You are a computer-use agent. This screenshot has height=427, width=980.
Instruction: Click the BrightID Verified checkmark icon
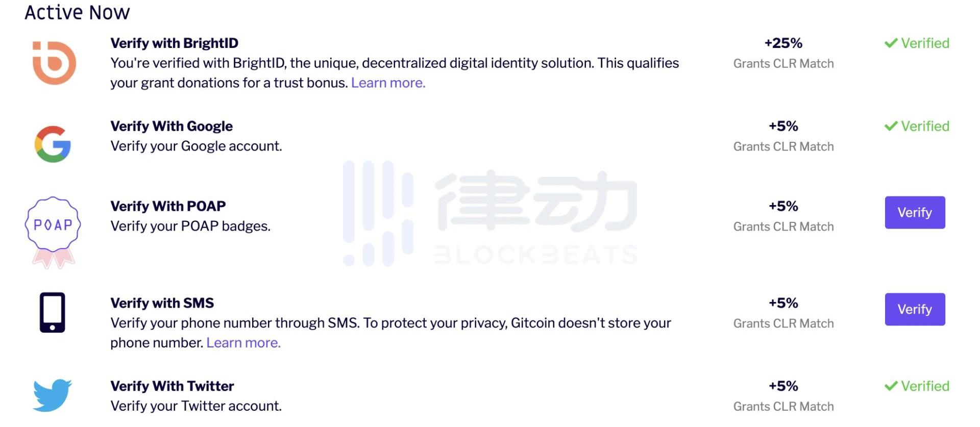coord(891,43)
